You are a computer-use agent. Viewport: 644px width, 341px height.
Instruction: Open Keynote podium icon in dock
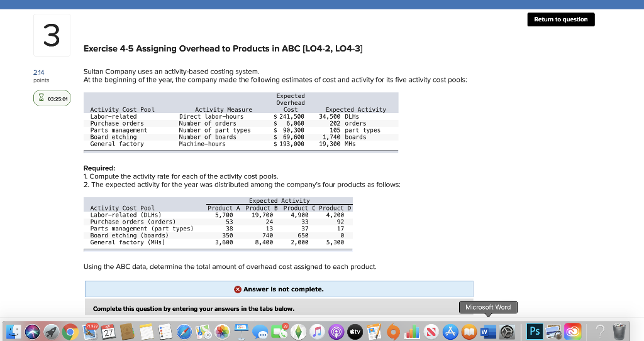click(241, 332)
